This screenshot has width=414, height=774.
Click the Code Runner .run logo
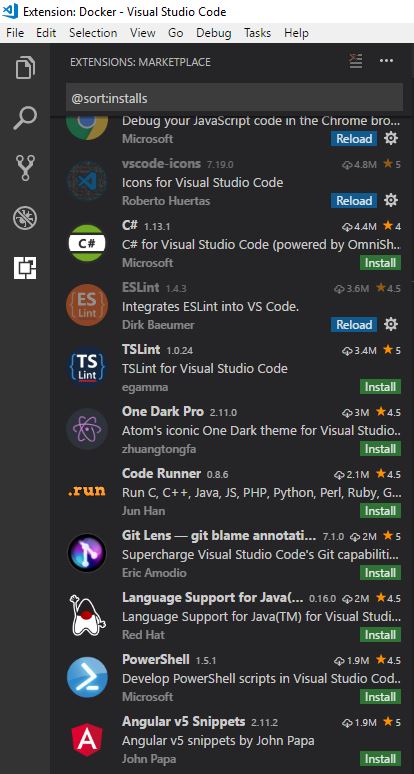[87, 491]
